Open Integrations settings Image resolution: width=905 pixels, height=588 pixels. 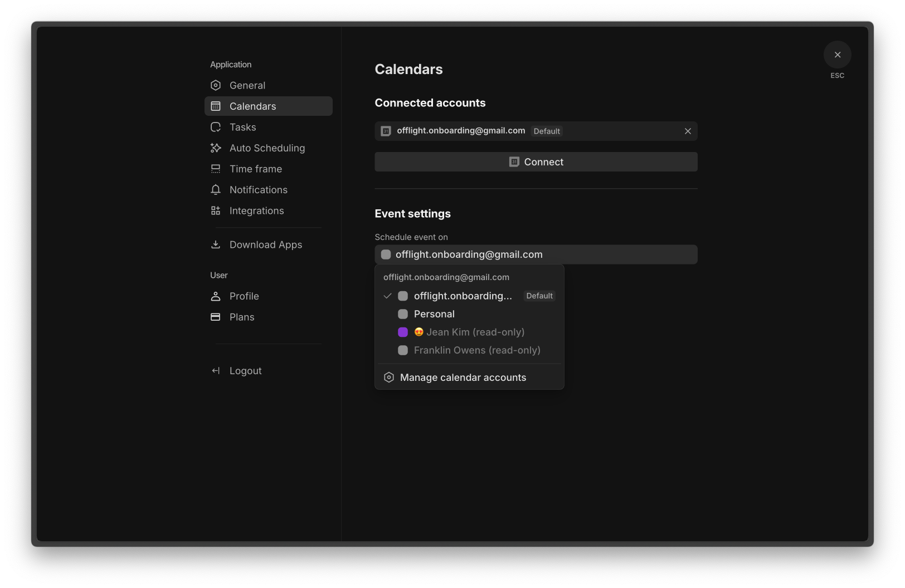[269, 210]
